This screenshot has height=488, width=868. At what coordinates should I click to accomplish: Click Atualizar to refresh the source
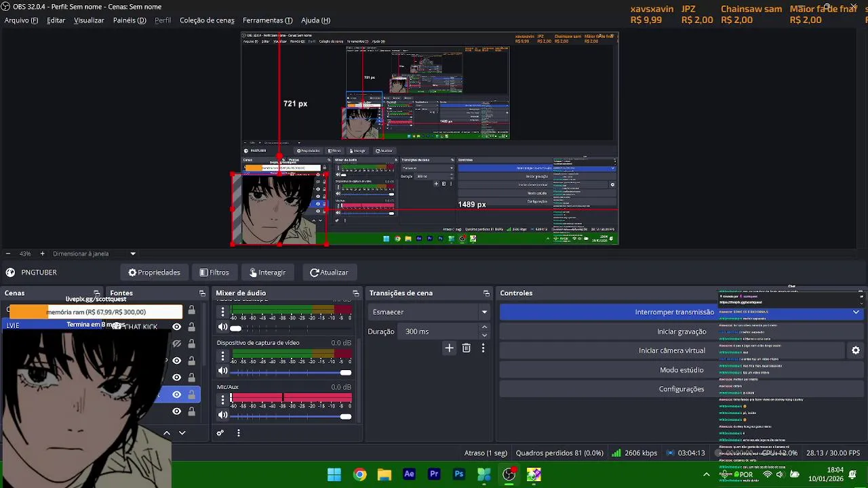pyautogui.click(x=329, y=272)
